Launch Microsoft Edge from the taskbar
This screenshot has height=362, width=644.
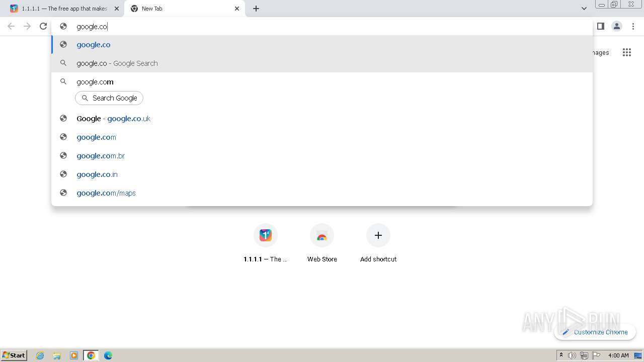[x=108, y=355]
